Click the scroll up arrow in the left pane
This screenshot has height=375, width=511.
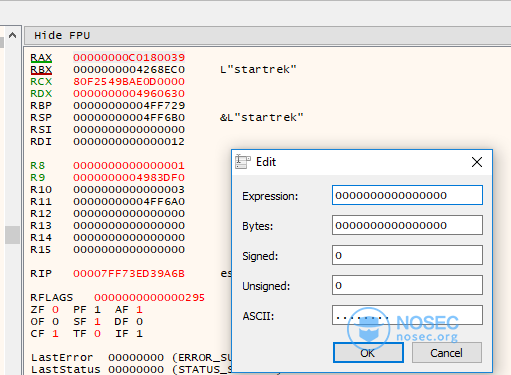point(12,35)
